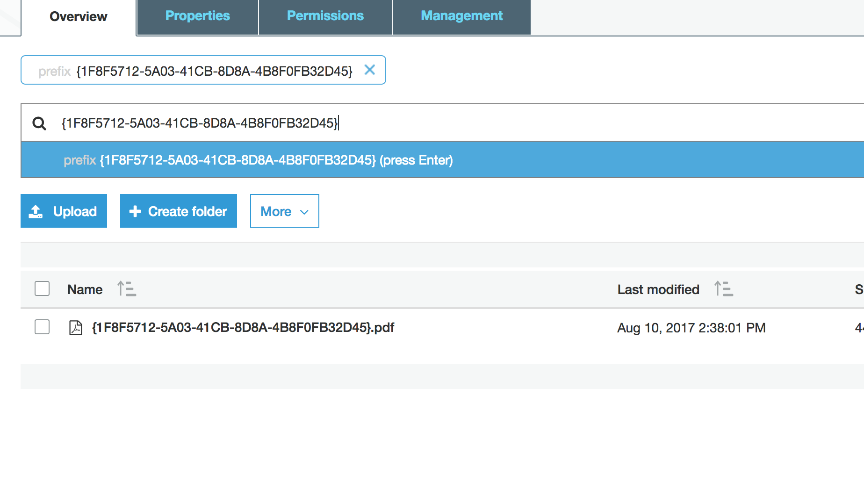Viewport: 864px width, 504px height.
Task: Sort by Last modified using the sort icon
Action: tap(724, 289)
